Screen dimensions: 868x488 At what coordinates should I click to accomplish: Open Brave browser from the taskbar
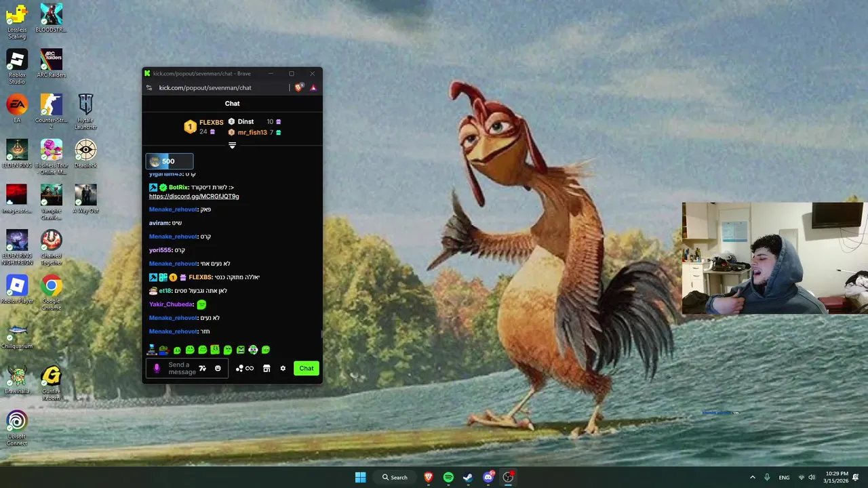[x=429, y=477]
